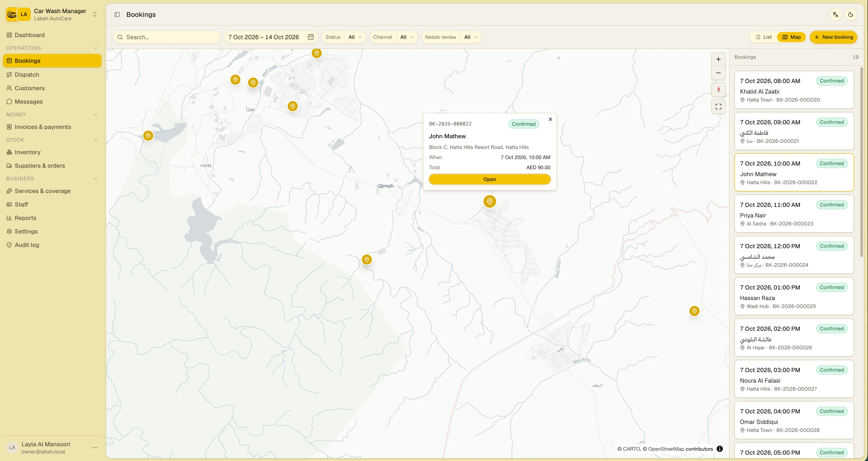Screen dimensions: 868x461
Task: Click the bookings list scrollbar
Action: (862, 162)
